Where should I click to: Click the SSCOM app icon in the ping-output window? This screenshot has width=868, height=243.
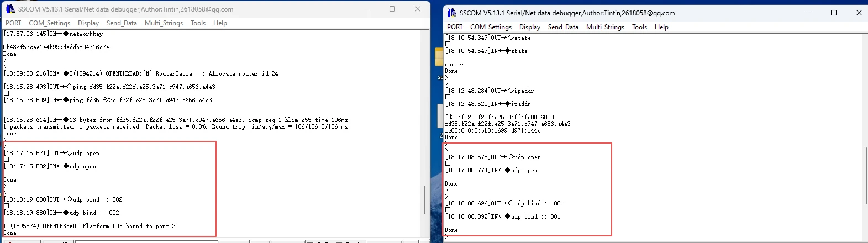click(x=10, y=9)
